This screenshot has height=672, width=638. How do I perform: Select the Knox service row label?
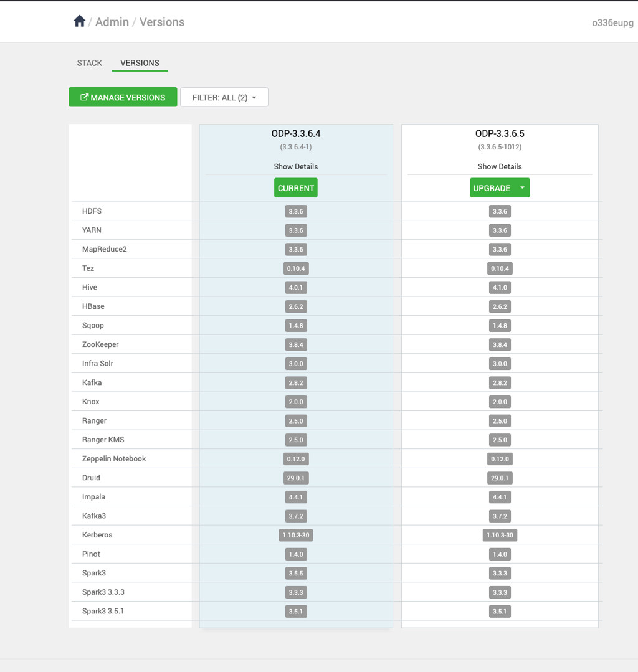(91, 402)
